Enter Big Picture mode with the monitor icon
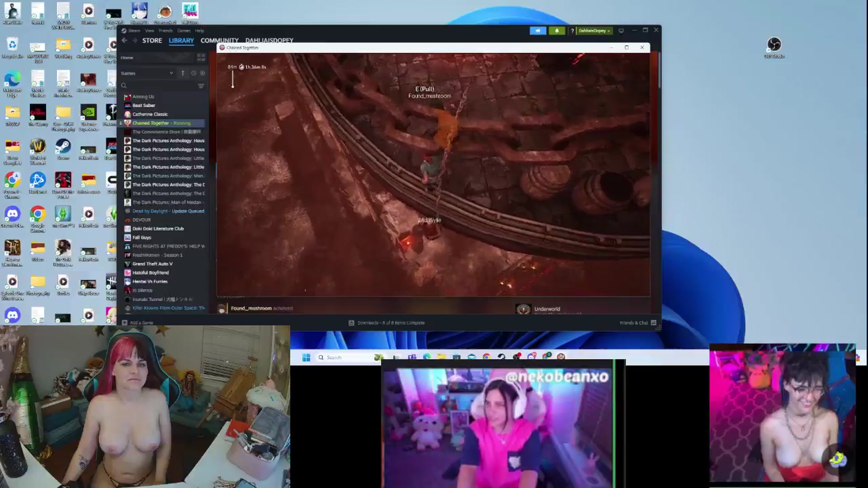868x488 pixels. [621, 31]
